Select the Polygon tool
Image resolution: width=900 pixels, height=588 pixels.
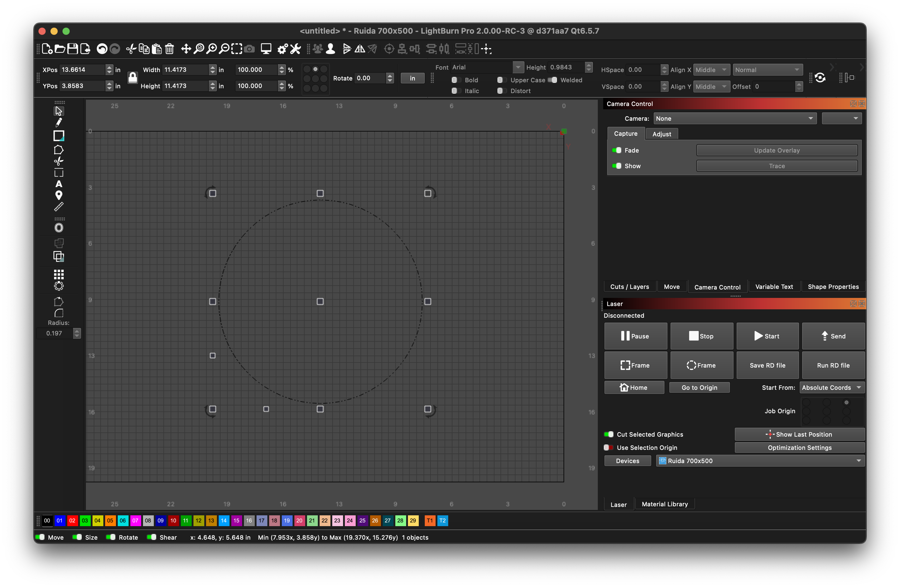[59, 150]
